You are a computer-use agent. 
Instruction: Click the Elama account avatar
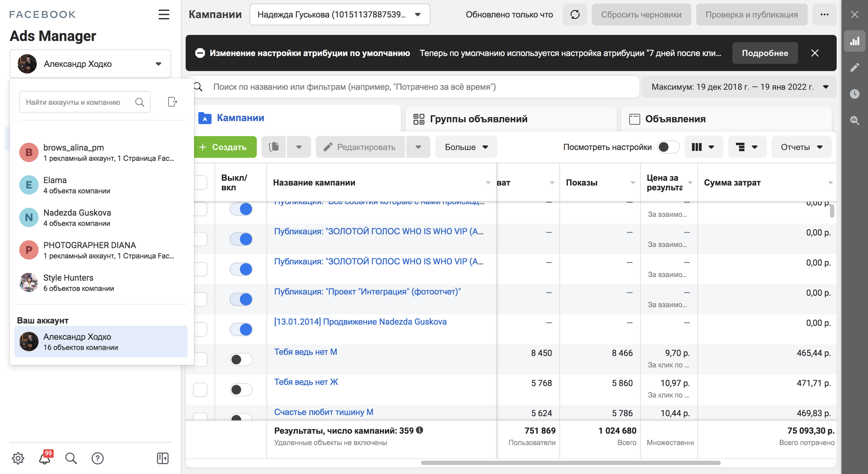29,185
